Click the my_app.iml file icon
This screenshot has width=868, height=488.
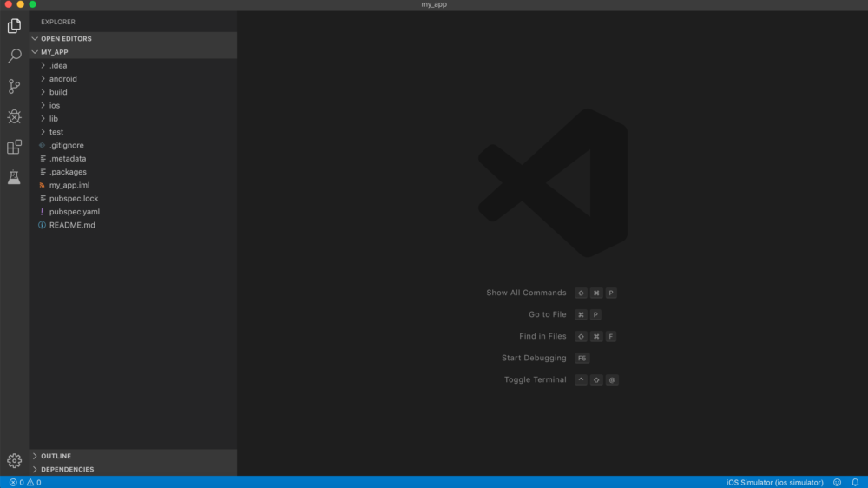[42, 185]
